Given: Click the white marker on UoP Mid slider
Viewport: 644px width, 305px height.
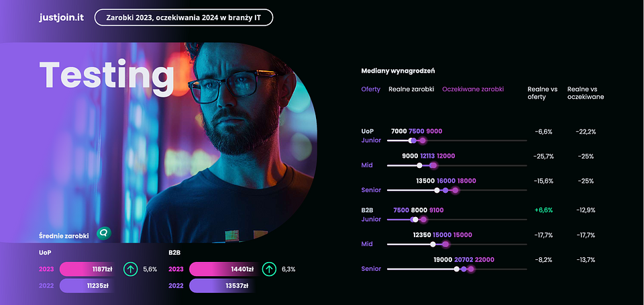Looking at the screenshot, I should pos(420,165).
